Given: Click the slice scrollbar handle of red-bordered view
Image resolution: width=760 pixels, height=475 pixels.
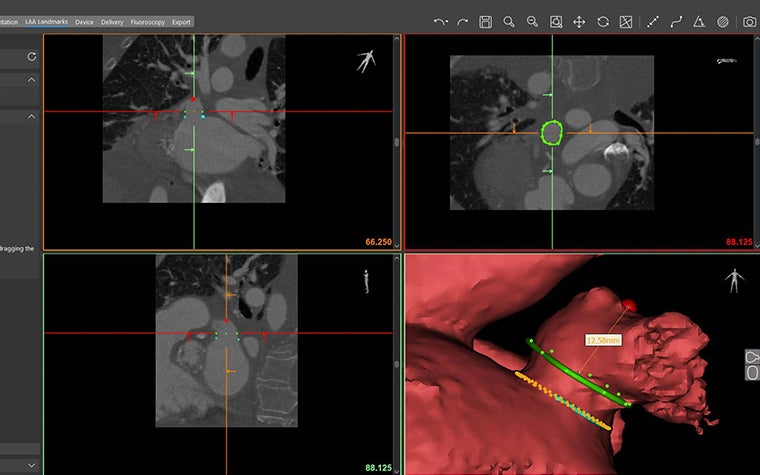Looking at the screenshot, I should tap(757, 142).
